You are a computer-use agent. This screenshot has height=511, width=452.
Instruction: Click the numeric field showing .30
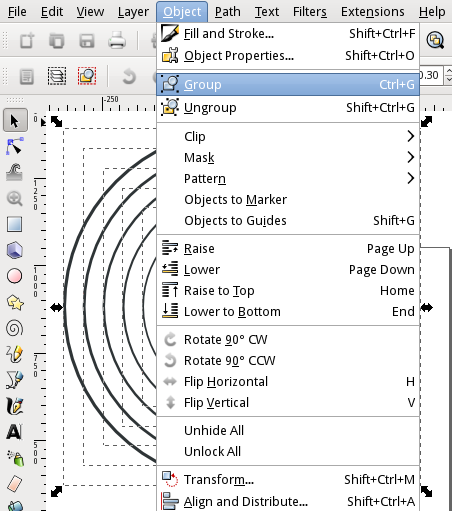[432, 75]
